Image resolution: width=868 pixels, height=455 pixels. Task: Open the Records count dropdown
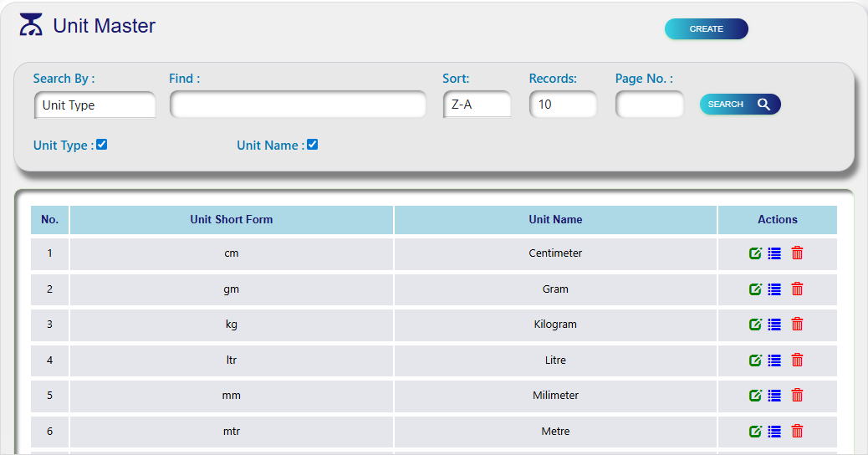pyautogui.click(x=563, y=105)
